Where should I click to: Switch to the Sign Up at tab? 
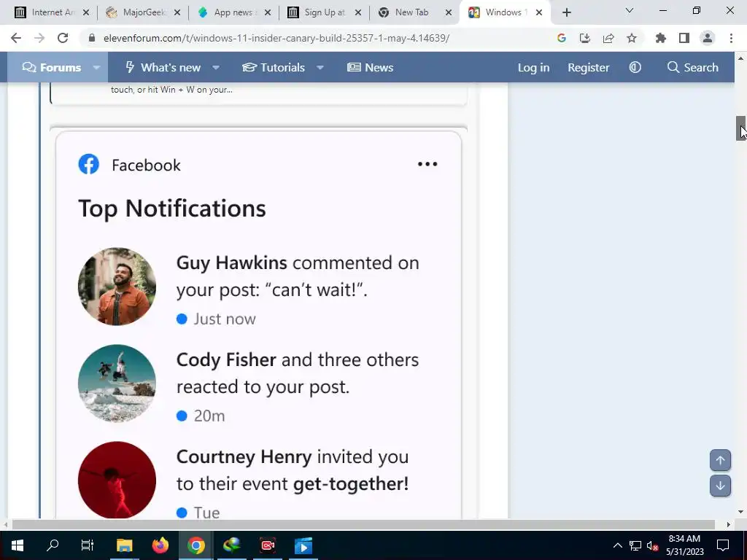coord(325,12)
